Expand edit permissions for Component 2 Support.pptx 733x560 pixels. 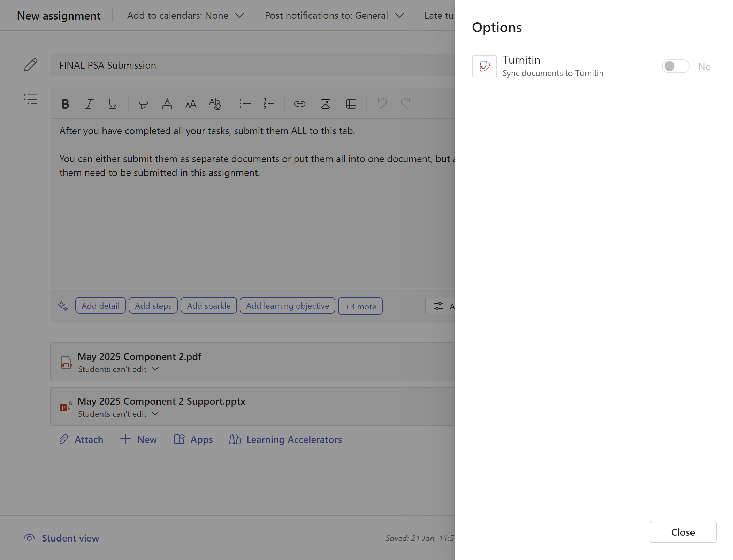click(x=119, y=414)
